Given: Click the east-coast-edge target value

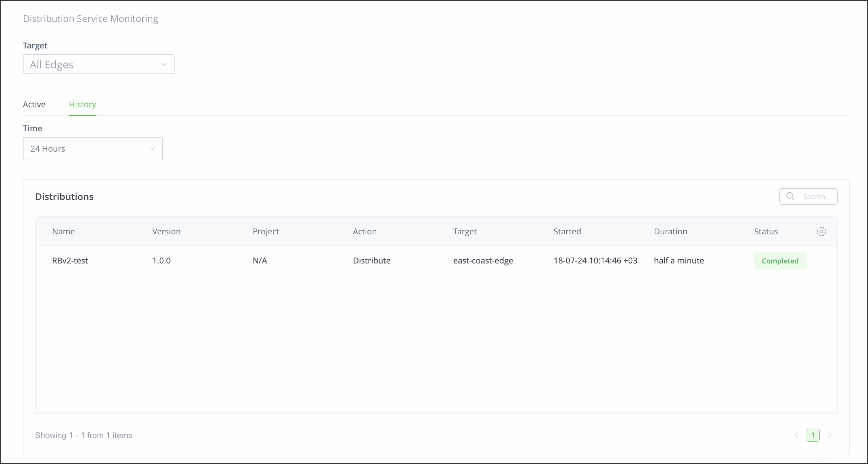Looking at the screenshot, I should pos(483,261).
